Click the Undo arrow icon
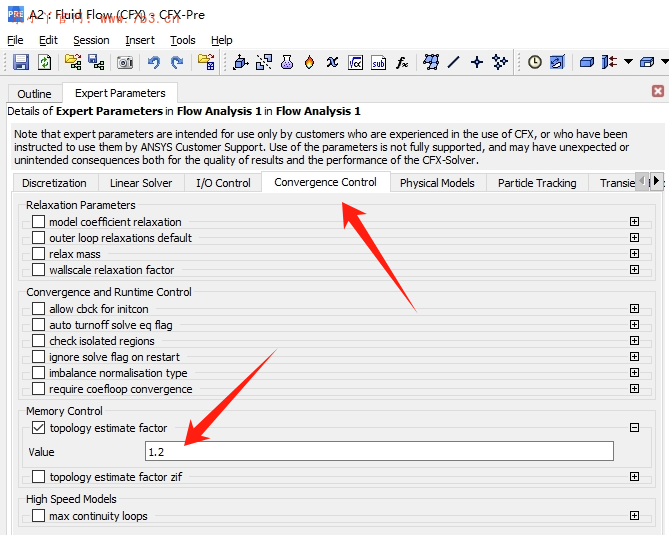This screenshot has height=535, width=669. [153, 62]
